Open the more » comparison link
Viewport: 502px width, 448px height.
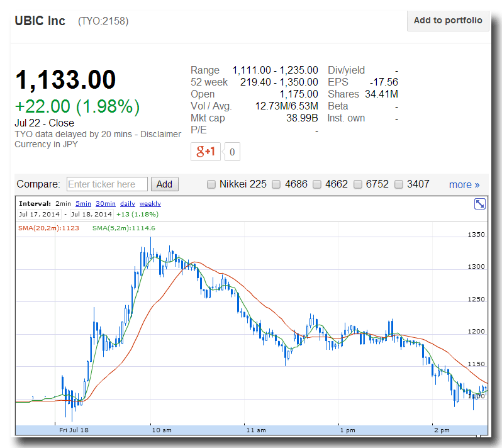tap(464, 185)
